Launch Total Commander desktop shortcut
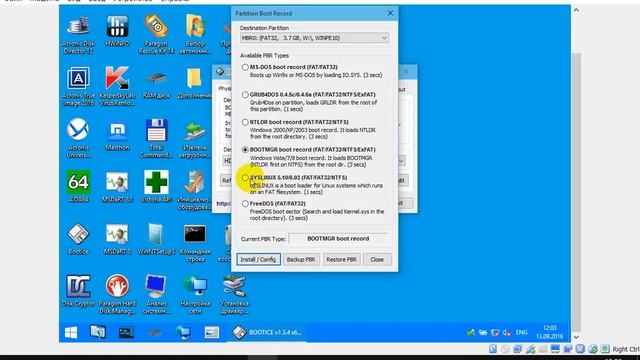 point(156,138)
